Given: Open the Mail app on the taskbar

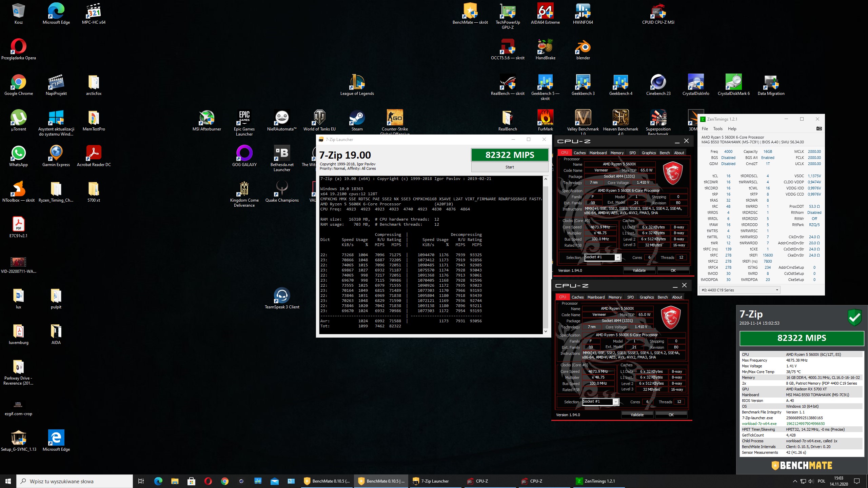Looking at the screenshot, I should [x=274, y=481].
